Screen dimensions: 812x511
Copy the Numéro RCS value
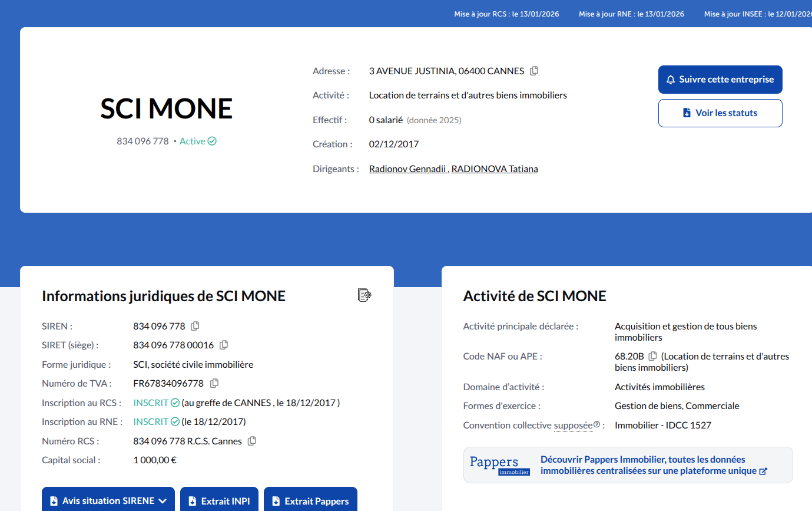click(x=252, y=441)
